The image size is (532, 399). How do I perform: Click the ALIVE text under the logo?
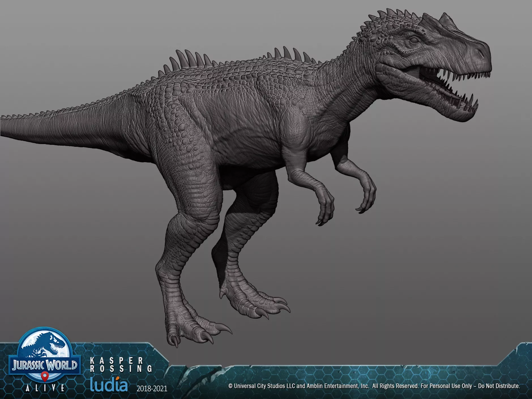45,388
